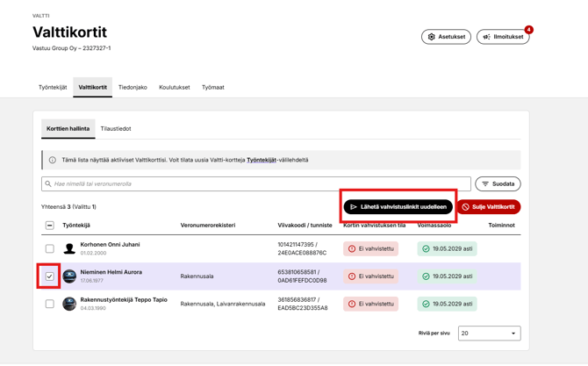Switch to Työntekijät tab
The height and width of the screenshot is (366, 588).
53,88
